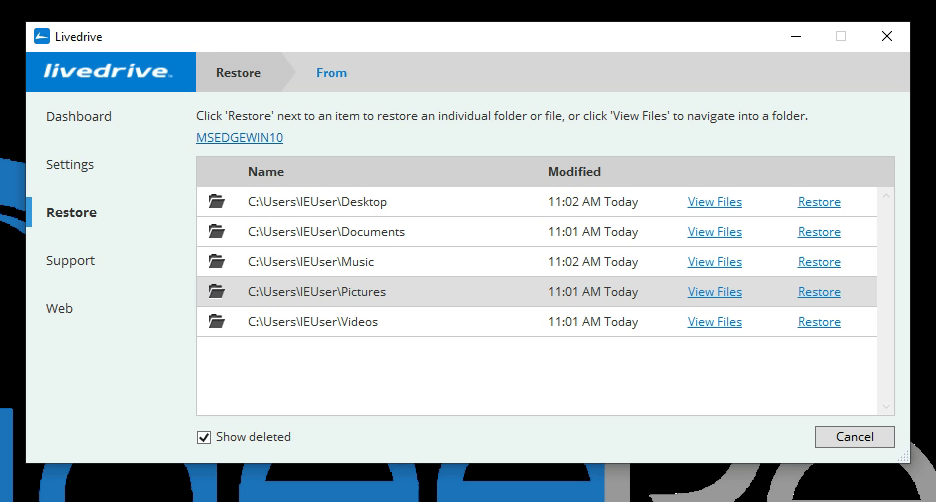Click the Livedrive app icon in title bar
The image size is (936, 502).
(x=42, y=37)
